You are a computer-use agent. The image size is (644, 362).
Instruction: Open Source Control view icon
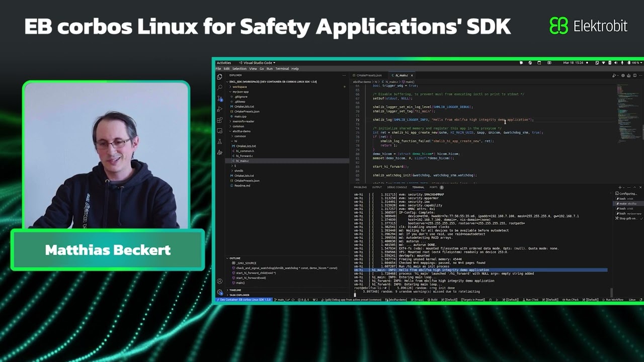point(219,99)
